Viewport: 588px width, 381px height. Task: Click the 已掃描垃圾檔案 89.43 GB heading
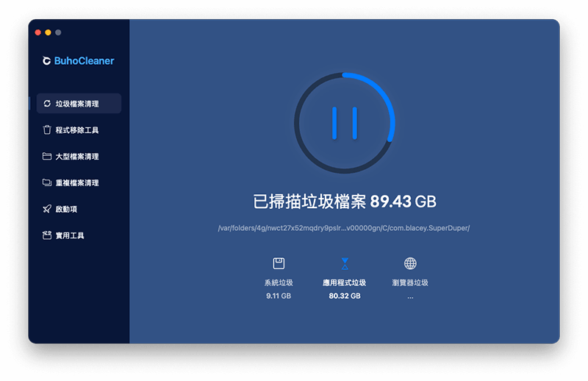344,202
